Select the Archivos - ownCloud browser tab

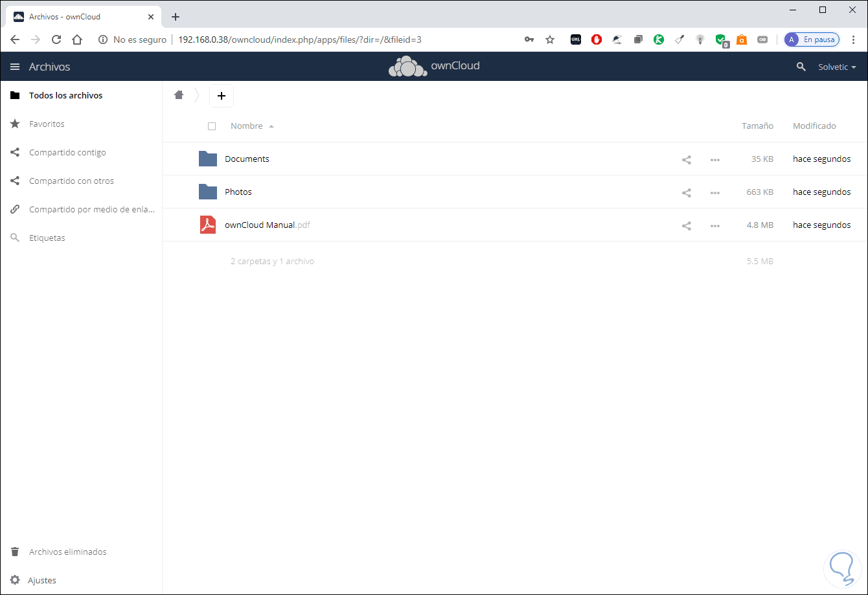click(84, 17)
